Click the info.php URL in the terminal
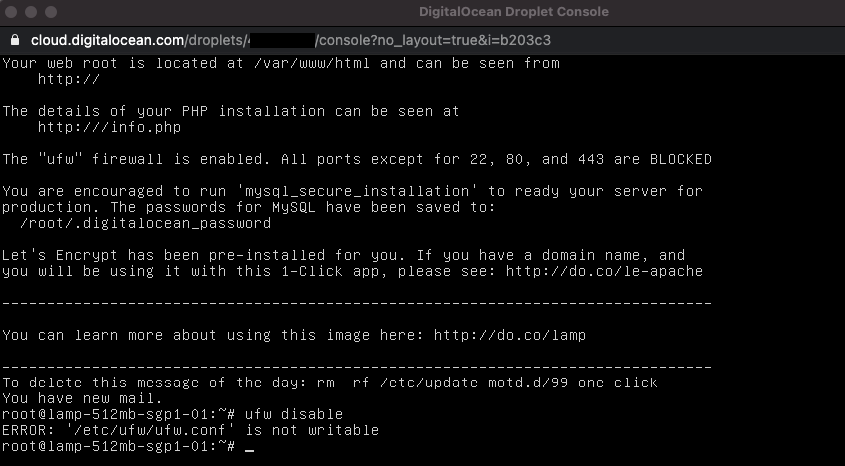 pyautogui.click(x=110, y=127)
